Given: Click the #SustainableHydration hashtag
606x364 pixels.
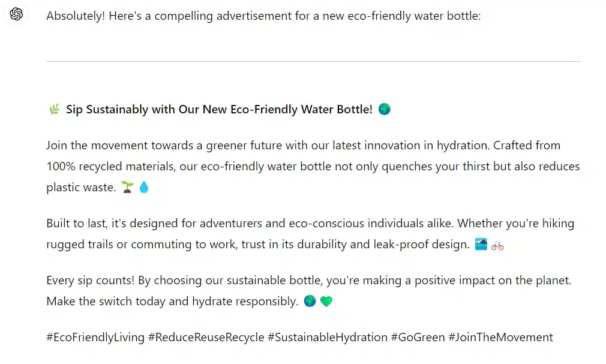Looking at the screenshot, I should [327, 337].
